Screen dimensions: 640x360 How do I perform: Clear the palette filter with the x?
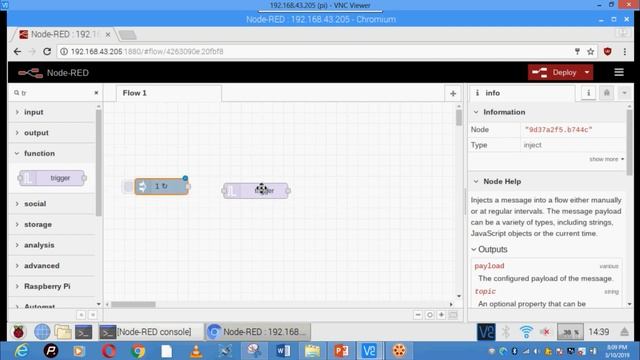[96, 93]
